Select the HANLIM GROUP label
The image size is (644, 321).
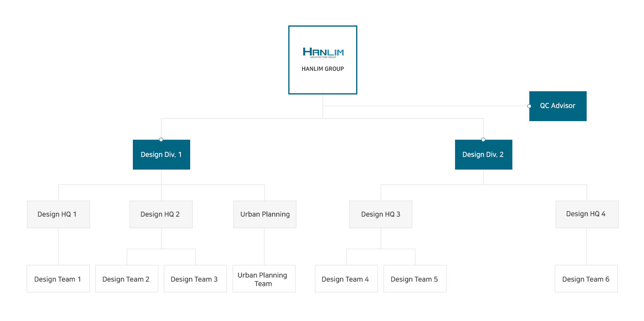click(x=323, y=69)
